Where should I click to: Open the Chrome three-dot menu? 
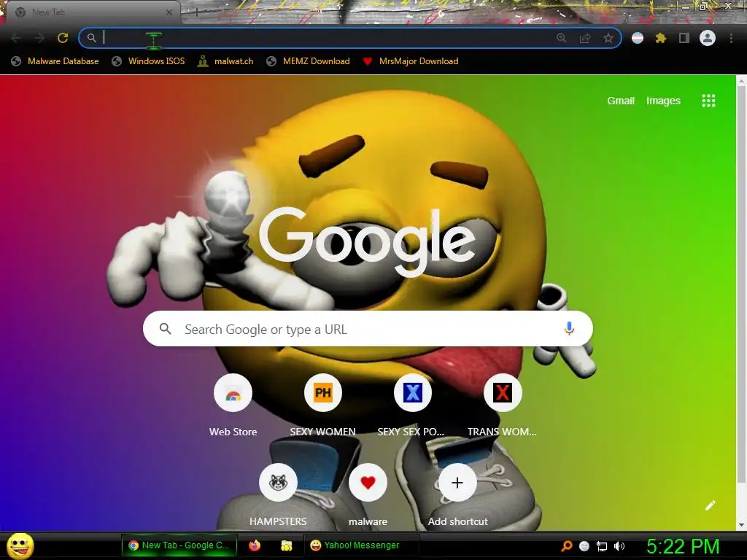(731, 38)
